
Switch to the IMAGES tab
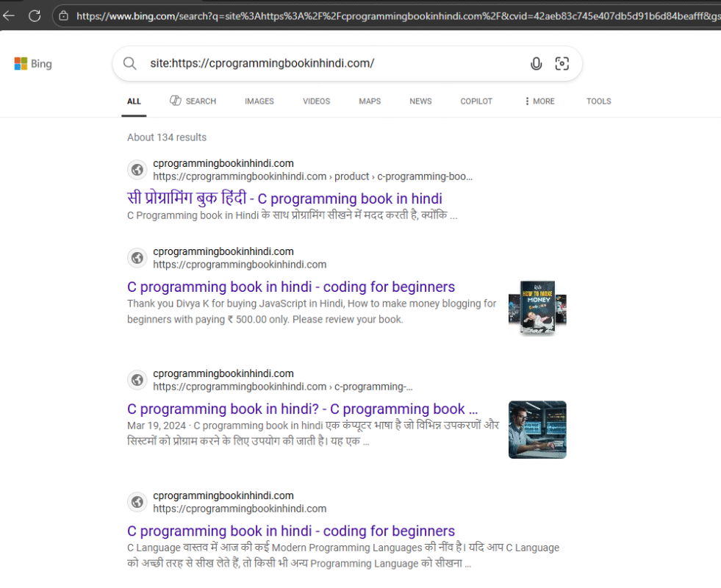(x=259, y=101)
